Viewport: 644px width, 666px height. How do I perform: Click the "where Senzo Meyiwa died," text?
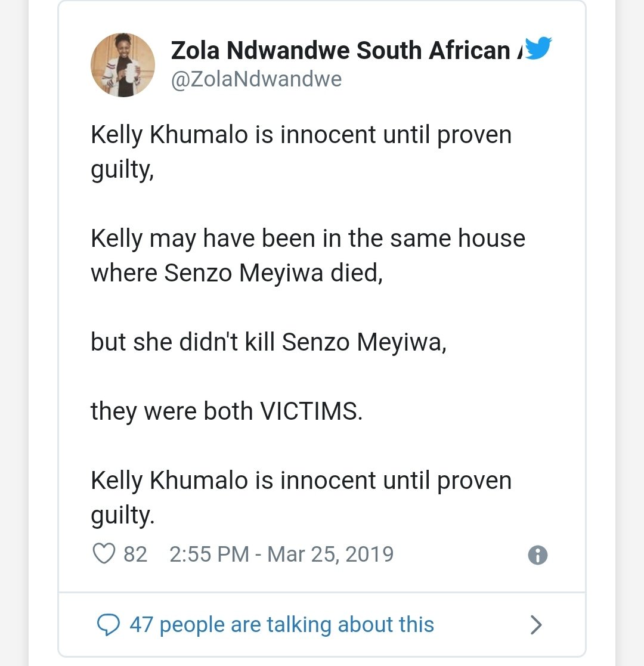click(236, 273)
